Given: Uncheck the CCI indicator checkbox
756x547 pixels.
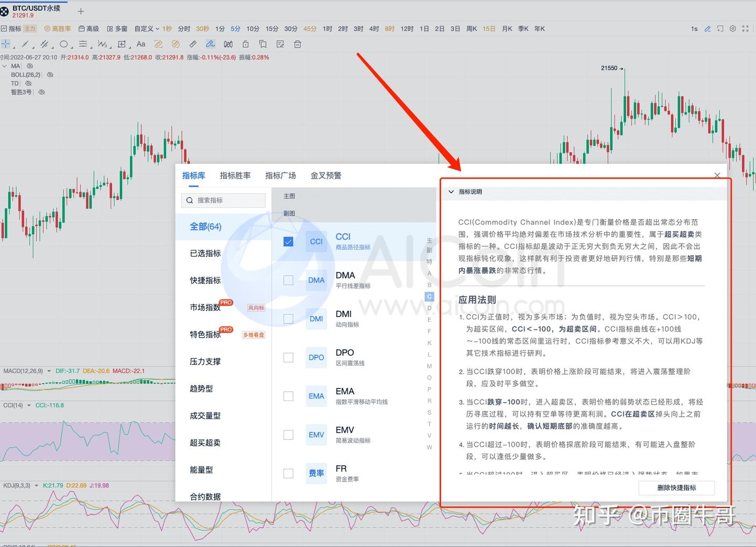Looking at the screenshot, I should tap(288, 241).
